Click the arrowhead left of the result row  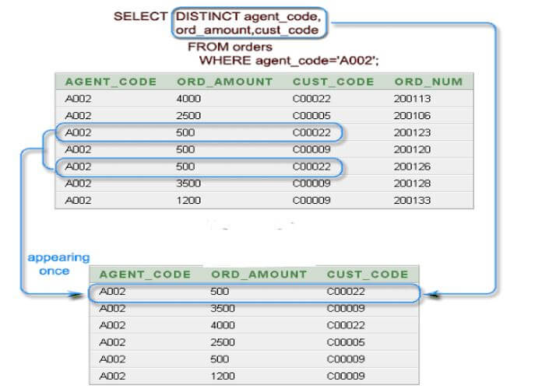click(x=76, y=293)
